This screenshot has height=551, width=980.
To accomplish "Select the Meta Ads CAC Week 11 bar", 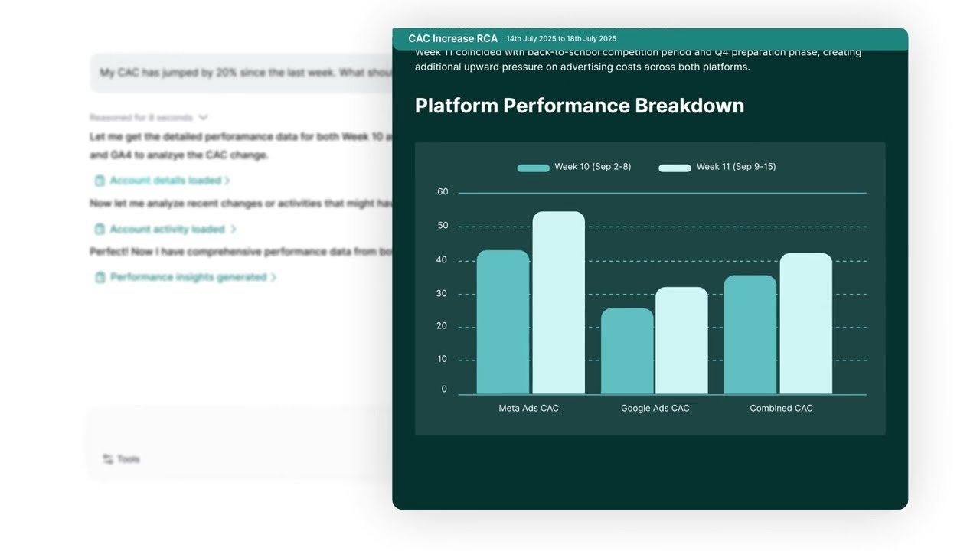I will [x=558, y=303].
